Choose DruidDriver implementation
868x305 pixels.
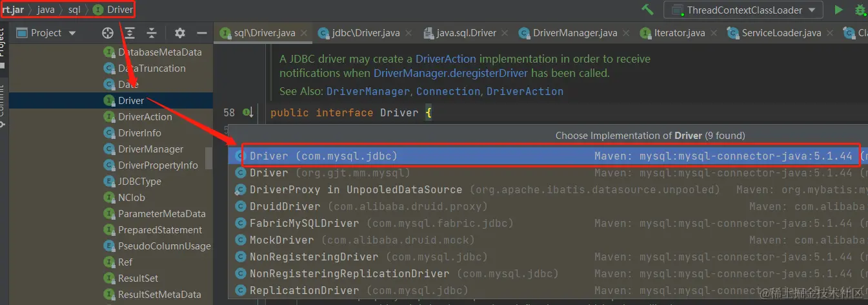pos(548,207)
